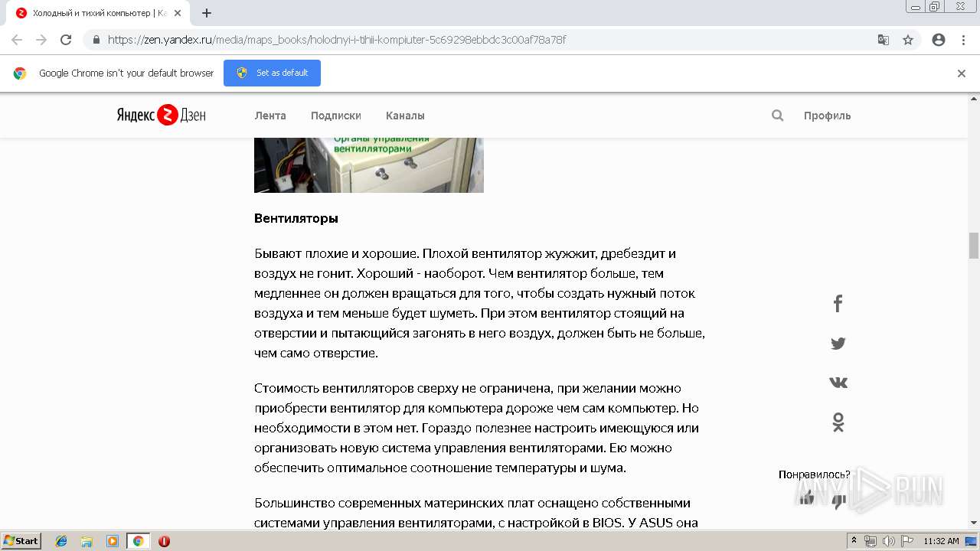
Task: Click the translate page icon
Action: click(884, 40)
